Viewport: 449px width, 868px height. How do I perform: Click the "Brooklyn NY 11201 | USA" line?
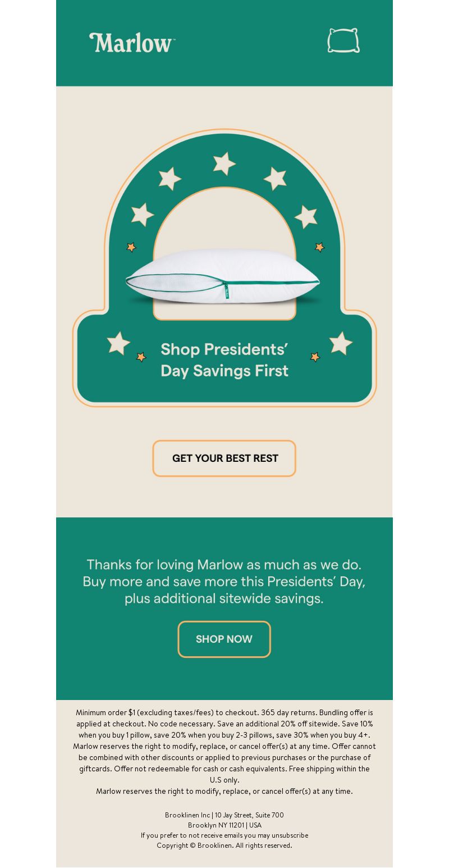(224, 825)
